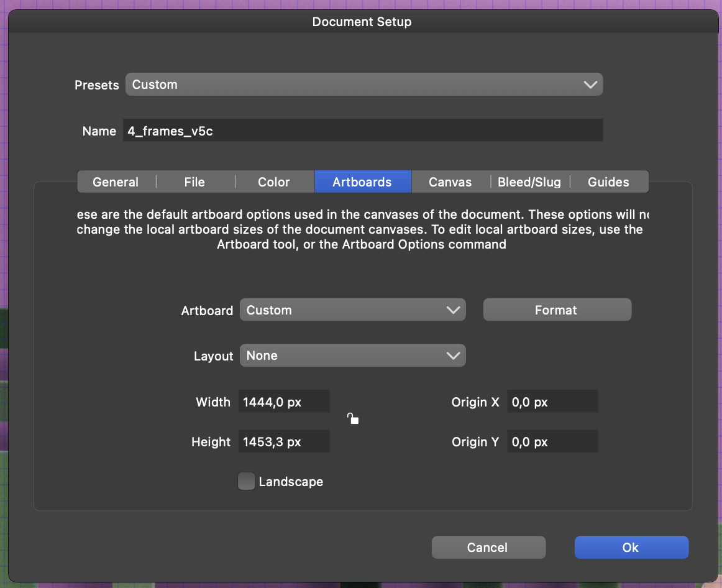The height and width of the screenshot is (588, 722).
Task: Open the Bleed/Slug tab
Action: click(x=529, y=182)
